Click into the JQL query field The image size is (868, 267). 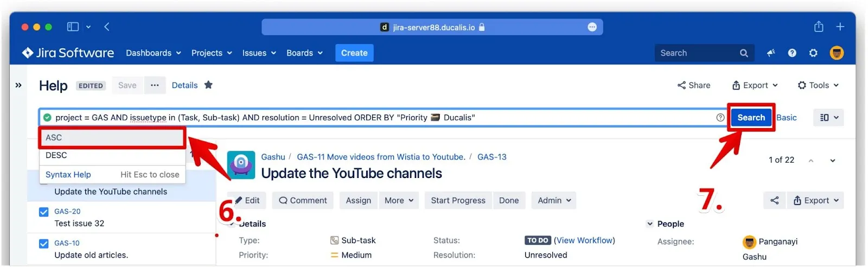pos(542,118)
